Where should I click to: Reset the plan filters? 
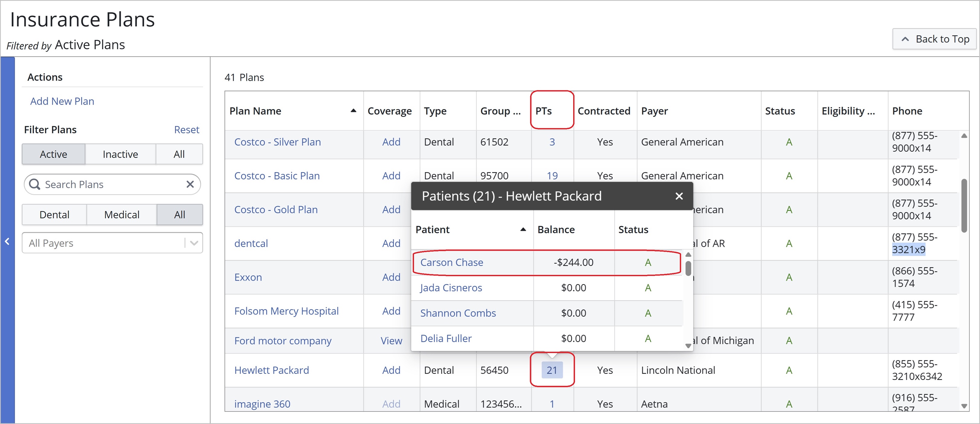pyautogui.click(x=186, y=130)
